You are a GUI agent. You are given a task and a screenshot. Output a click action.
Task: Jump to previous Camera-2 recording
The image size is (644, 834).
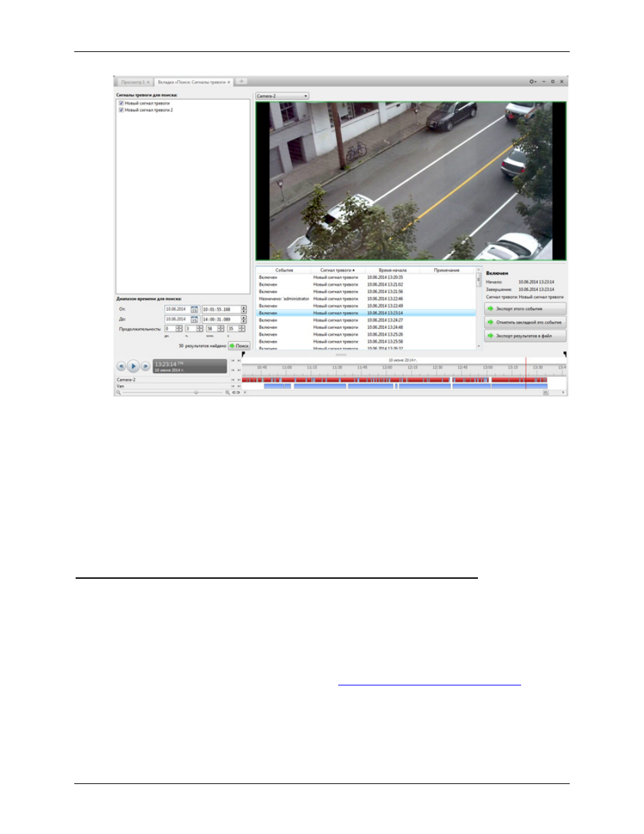[x=233, y=380]
